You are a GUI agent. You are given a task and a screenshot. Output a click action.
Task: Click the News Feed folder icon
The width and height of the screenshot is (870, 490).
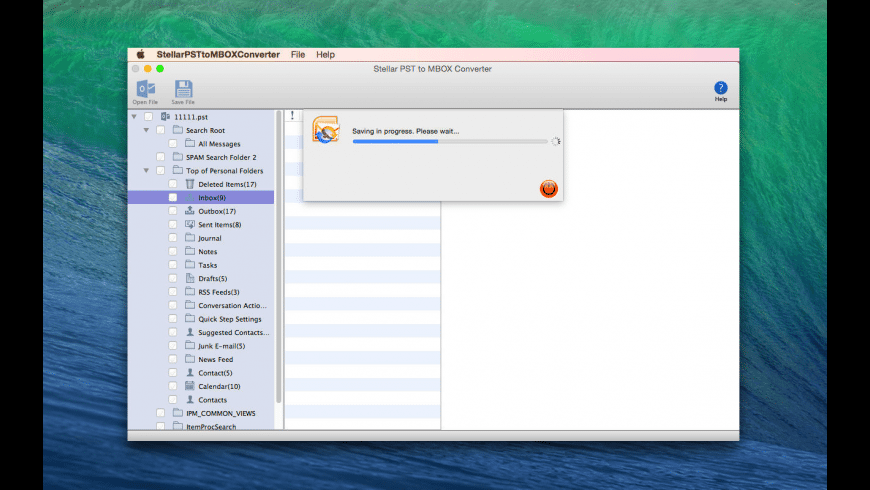tap(190, 358)
